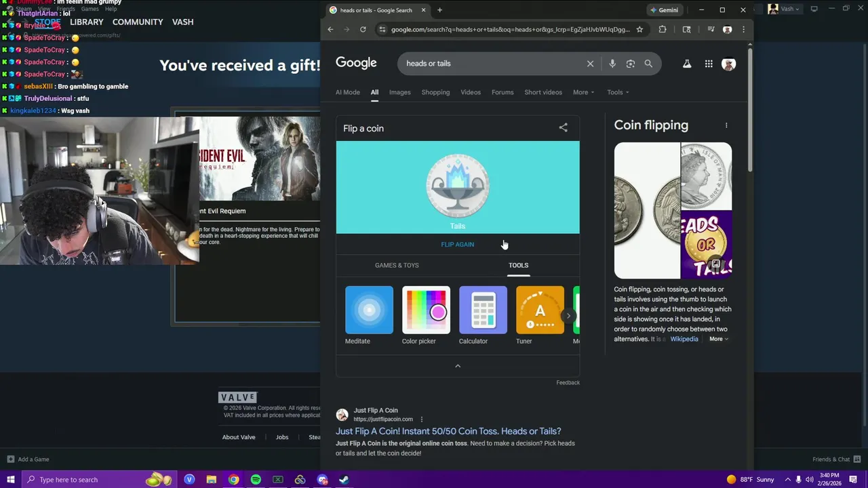
Task: Open Google Lens page search icon in toolbar
Action: coord(686,29)
